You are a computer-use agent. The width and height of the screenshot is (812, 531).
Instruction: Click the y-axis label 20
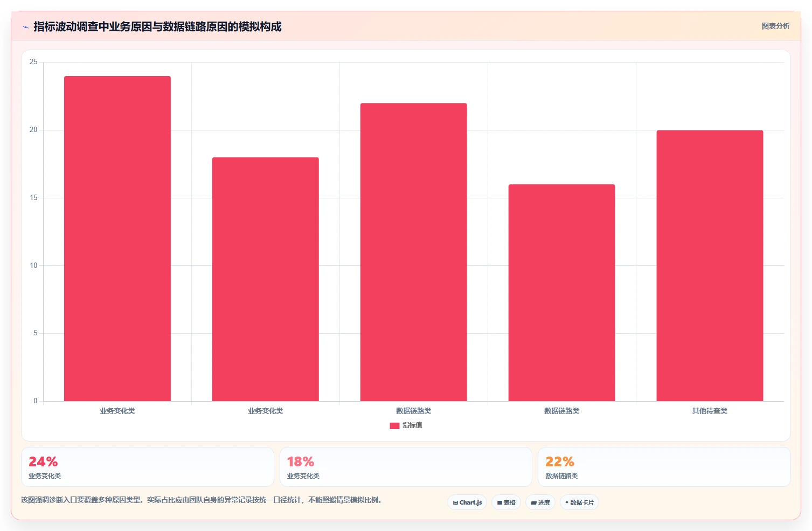[33, 130]
